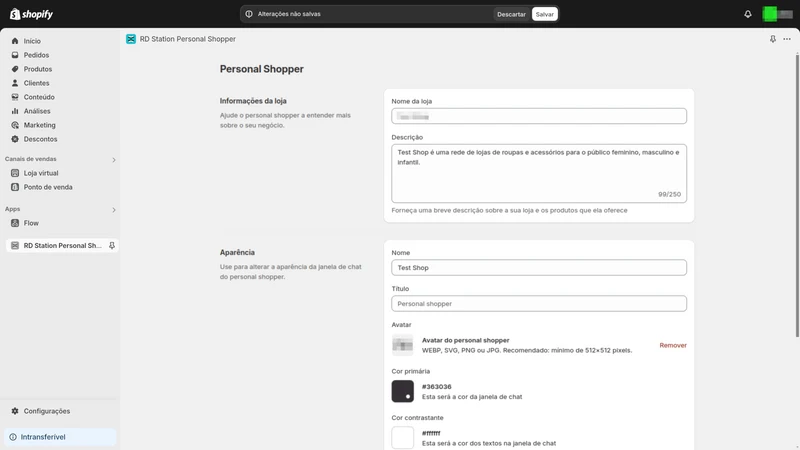Open Ponto de venda in sidebar
The height and width of the screenshot is (450, 800).
pos(48,187)
